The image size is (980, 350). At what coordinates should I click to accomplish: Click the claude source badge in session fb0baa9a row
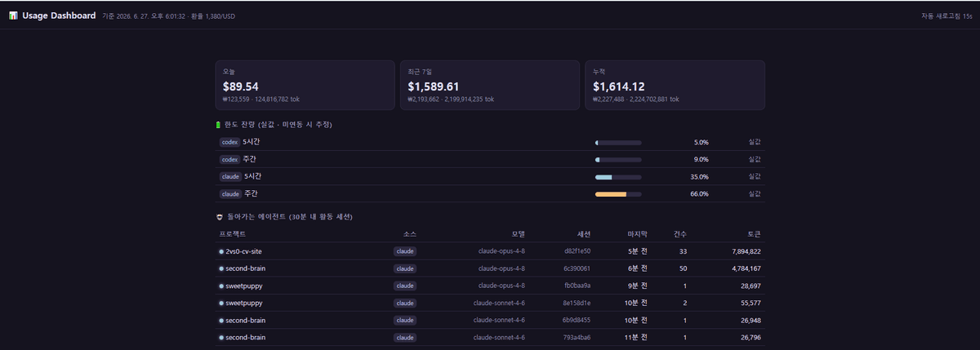pos(405,286)
